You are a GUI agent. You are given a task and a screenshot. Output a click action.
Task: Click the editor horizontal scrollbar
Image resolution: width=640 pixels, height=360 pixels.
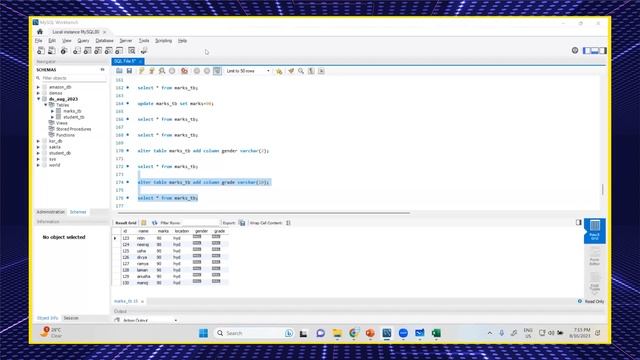tap(264, 213)
